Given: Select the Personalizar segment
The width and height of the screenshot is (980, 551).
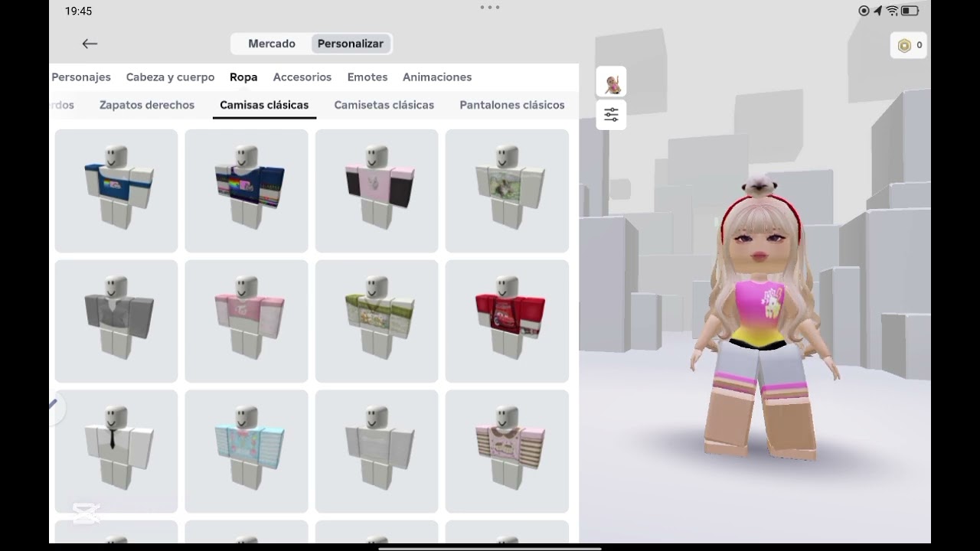Looking at the screenshot, I should click(351, 44).
